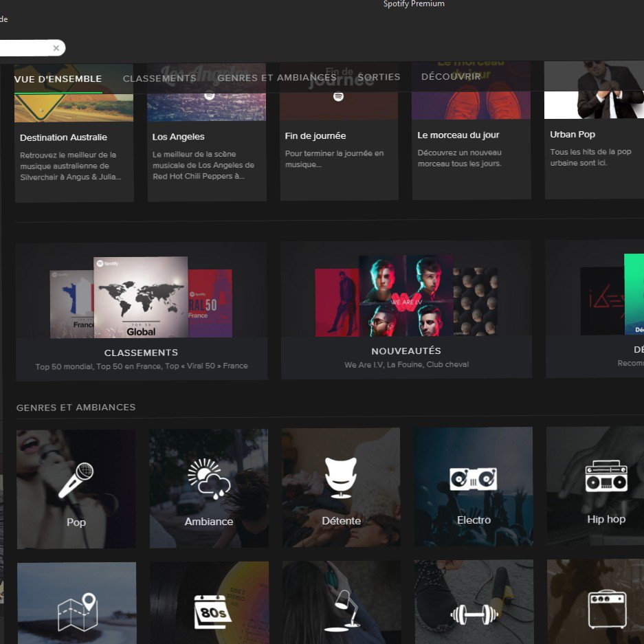644x644 pixels.
Task: Click 'Tous les hits de la pop urbaine' text
Action: tap(590, 157)
